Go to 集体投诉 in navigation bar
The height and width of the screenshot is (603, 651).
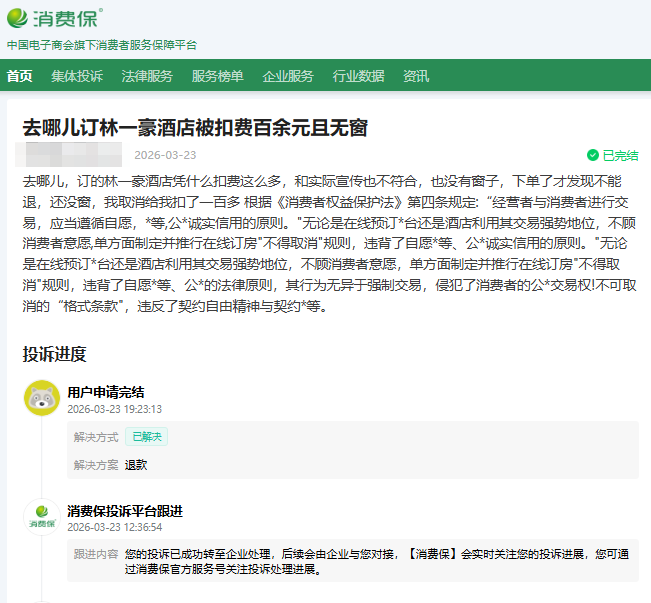click(77, 76)
